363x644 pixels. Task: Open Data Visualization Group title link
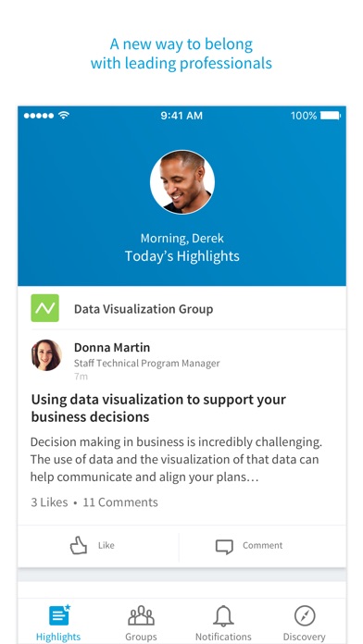click(x=144, y=309)
